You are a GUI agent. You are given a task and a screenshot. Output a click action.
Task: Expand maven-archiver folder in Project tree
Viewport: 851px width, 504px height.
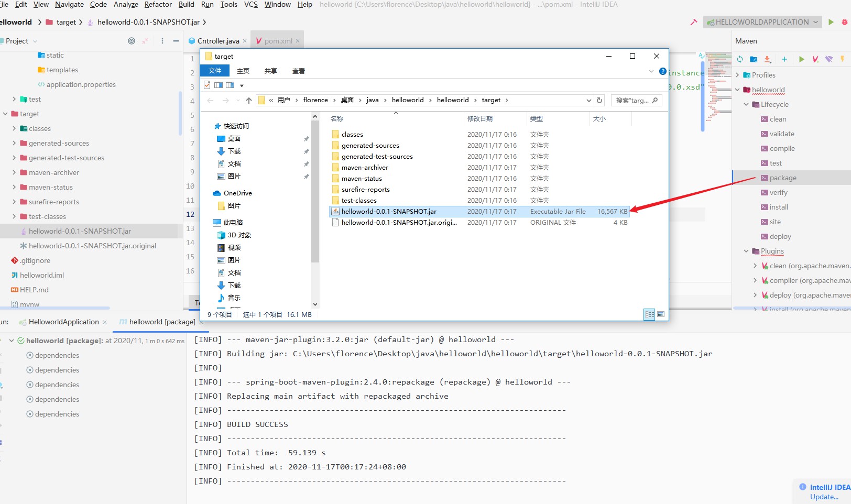(x=14, y=172)
